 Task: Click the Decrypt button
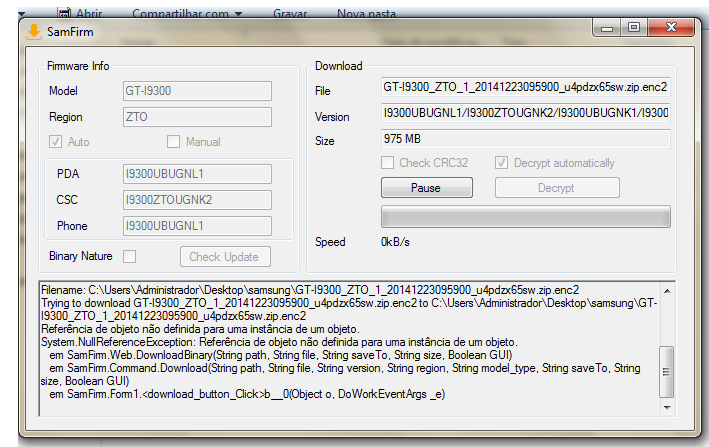[557, 188]
